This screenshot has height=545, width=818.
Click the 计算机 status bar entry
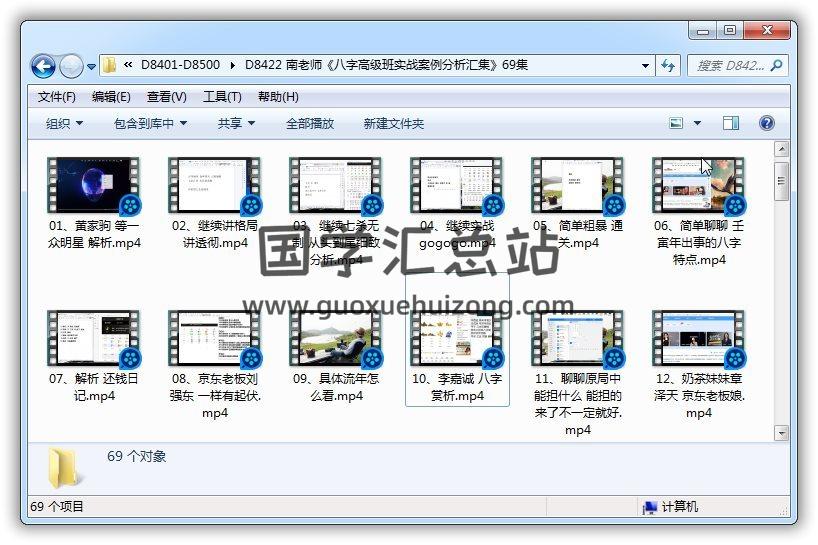coord(670,506)
